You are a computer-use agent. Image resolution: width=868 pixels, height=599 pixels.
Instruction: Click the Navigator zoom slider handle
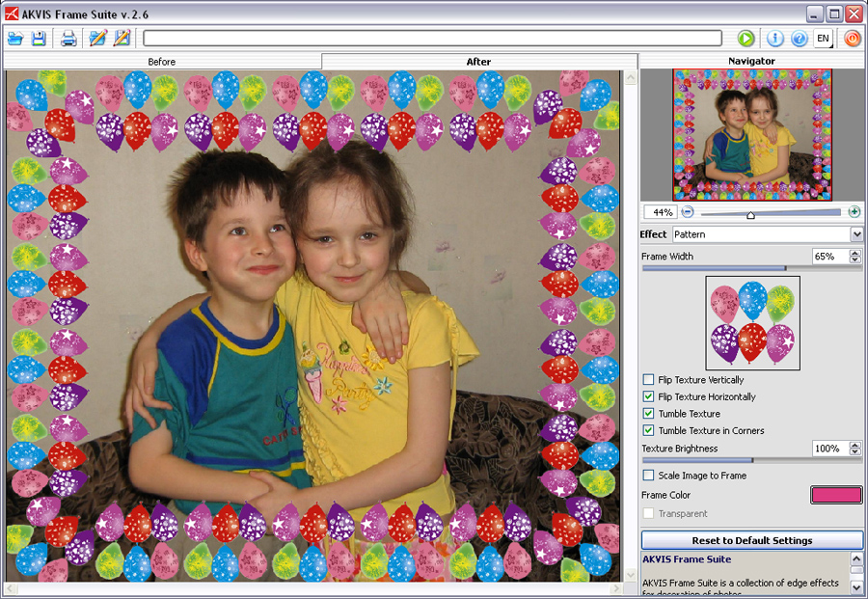[x=750, y=215]
